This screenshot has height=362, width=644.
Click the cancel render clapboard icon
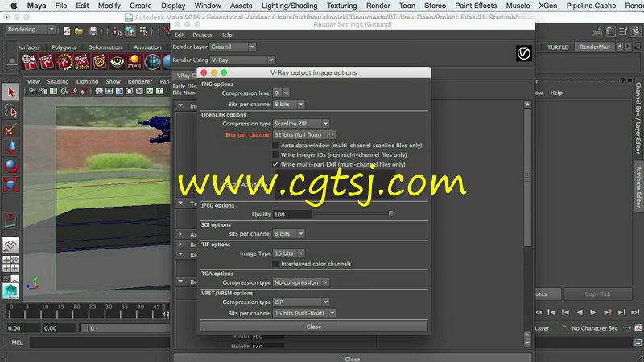(x=99, y=62)
